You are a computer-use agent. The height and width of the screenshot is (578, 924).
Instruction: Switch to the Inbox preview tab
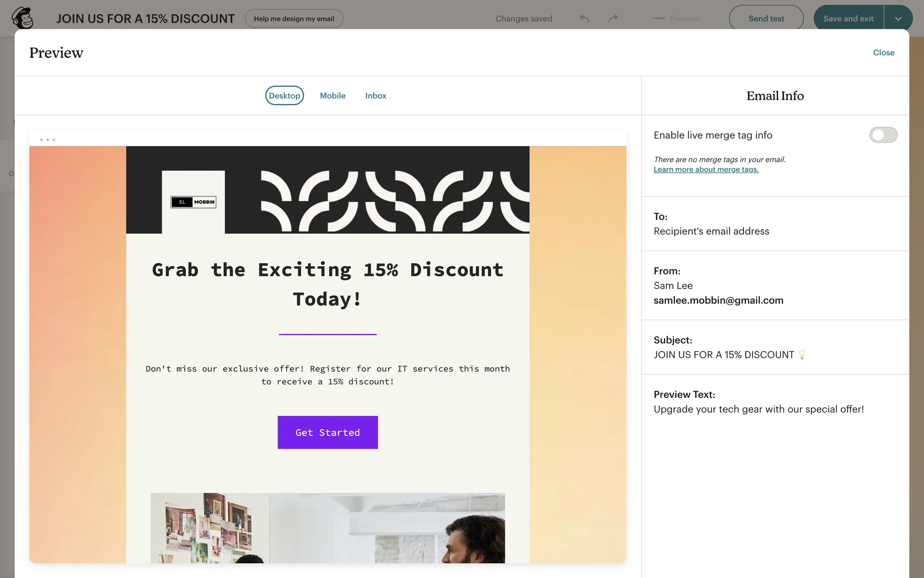pos(375,95)
